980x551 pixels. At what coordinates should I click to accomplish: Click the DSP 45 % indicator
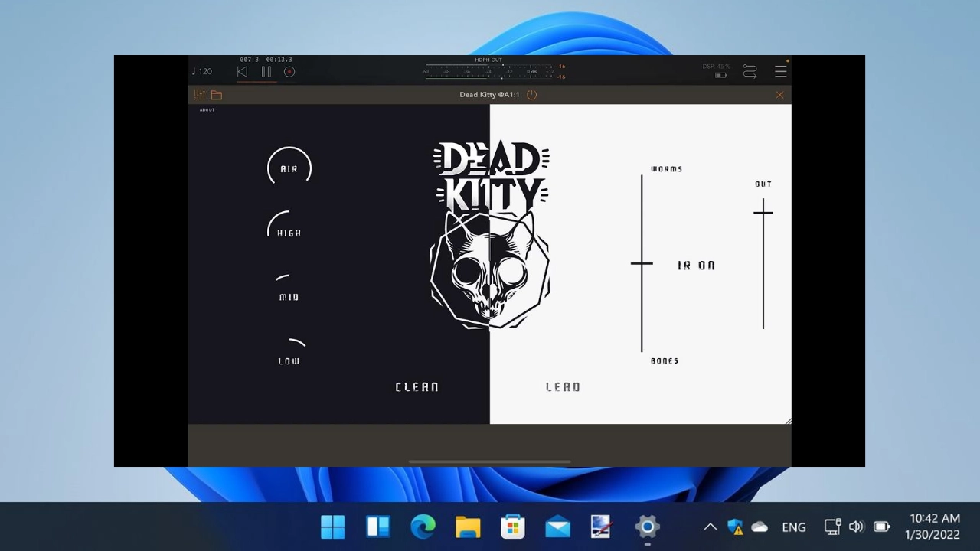(x=717, y=67)
